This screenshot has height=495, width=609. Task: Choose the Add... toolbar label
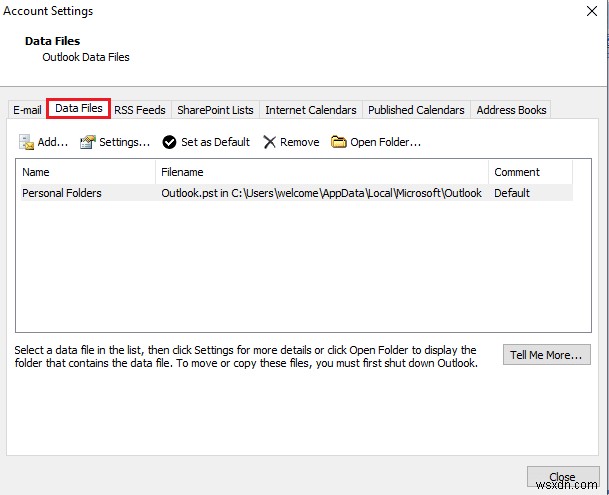coord(52,142)
